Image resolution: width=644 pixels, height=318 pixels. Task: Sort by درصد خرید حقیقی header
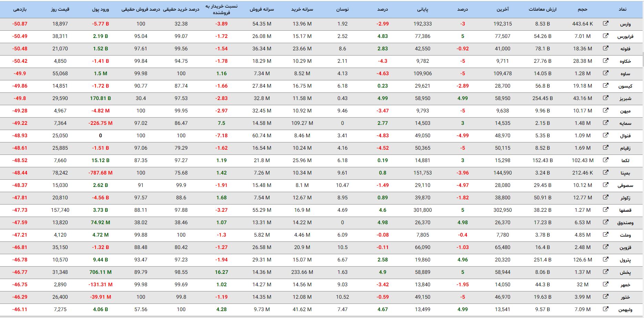pyautogui.click(x=181, y=9)
